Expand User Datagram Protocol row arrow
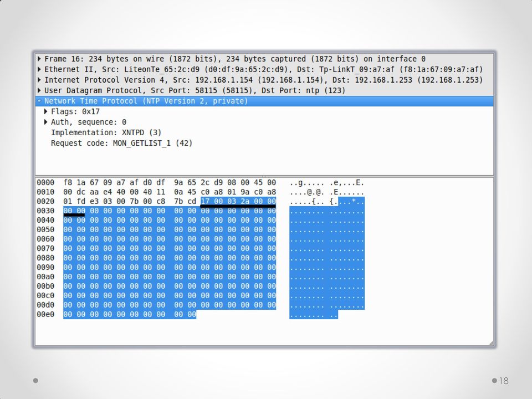This screenshot has width=532, height=399. tap(39, 90)
